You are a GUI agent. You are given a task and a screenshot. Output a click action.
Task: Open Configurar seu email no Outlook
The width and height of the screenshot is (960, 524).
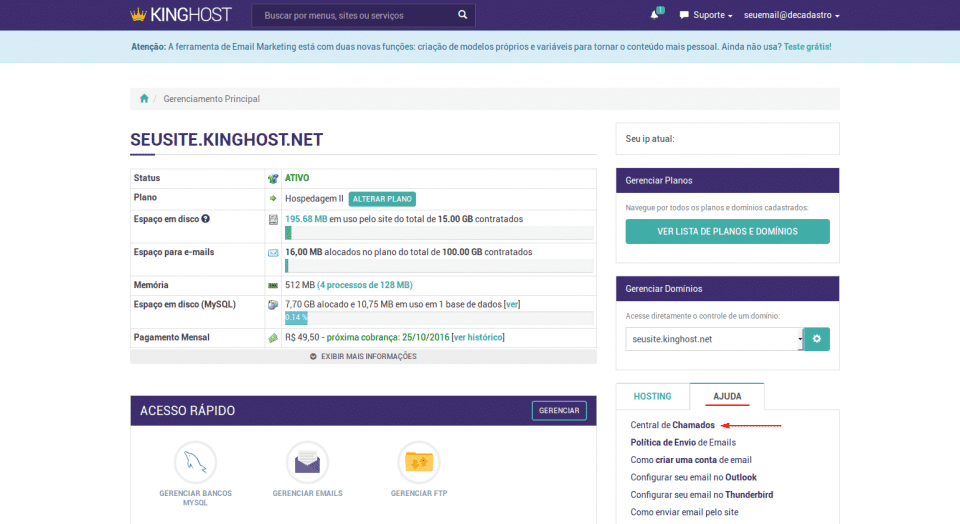point(693,477)
